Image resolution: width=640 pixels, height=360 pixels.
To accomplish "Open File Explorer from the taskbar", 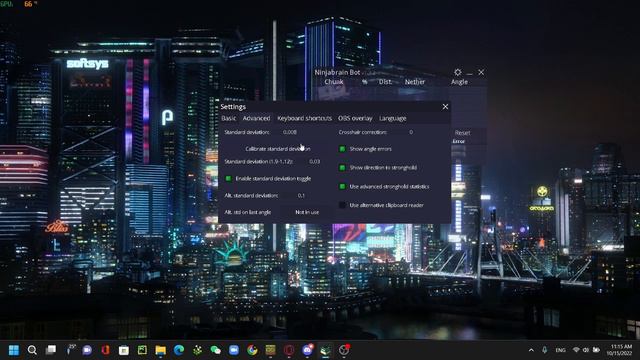I will [x=160, y=350].
